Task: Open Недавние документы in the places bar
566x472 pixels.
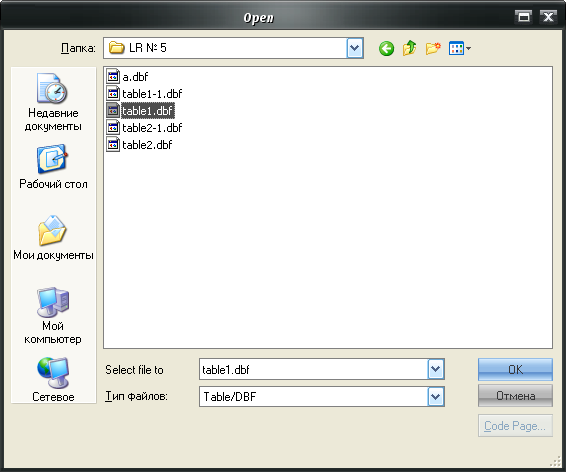Action: pyautogui.click(x=53, y=103)
